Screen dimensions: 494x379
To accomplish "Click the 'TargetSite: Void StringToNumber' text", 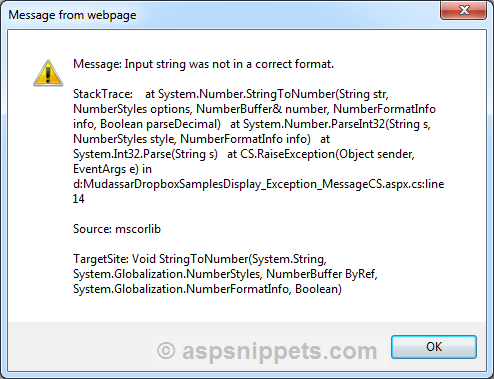I will tap(161, 259).
